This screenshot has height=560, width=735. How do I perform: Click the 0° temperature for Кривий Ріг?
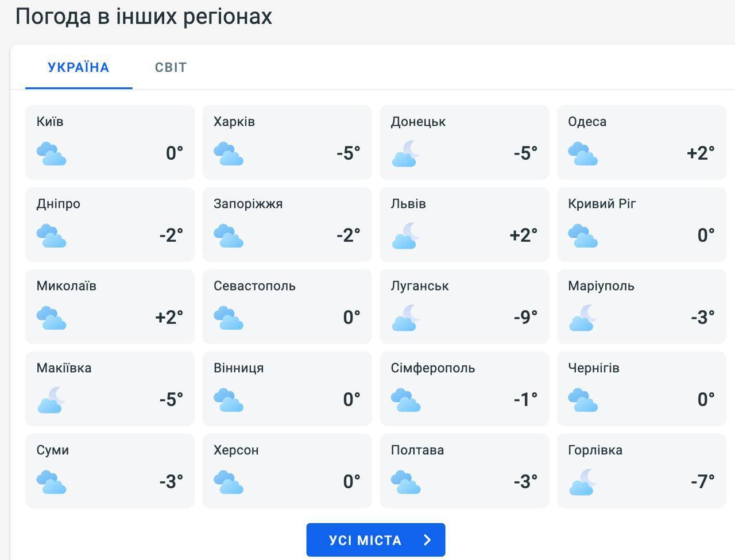(706, 235)
